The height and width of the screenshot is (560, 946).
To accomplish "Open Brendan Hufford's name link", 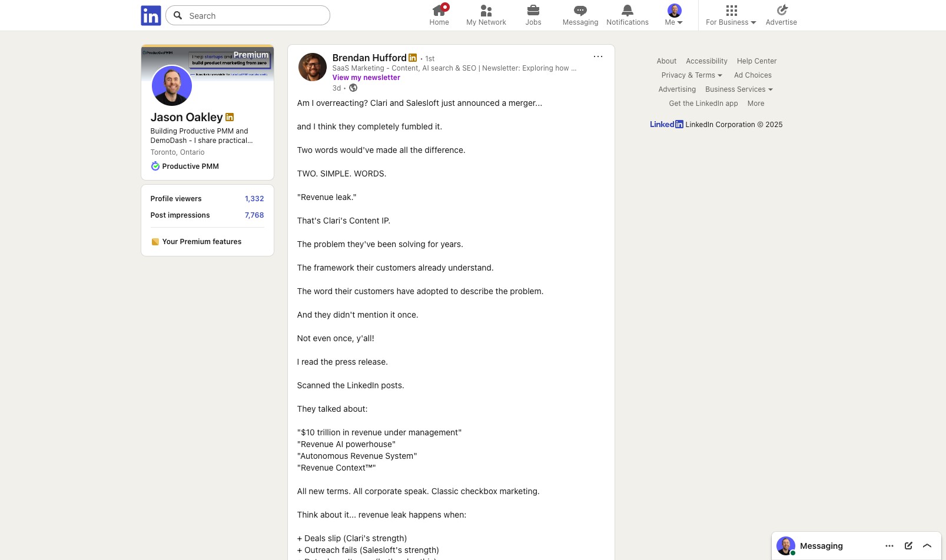I will click(369, 58).
